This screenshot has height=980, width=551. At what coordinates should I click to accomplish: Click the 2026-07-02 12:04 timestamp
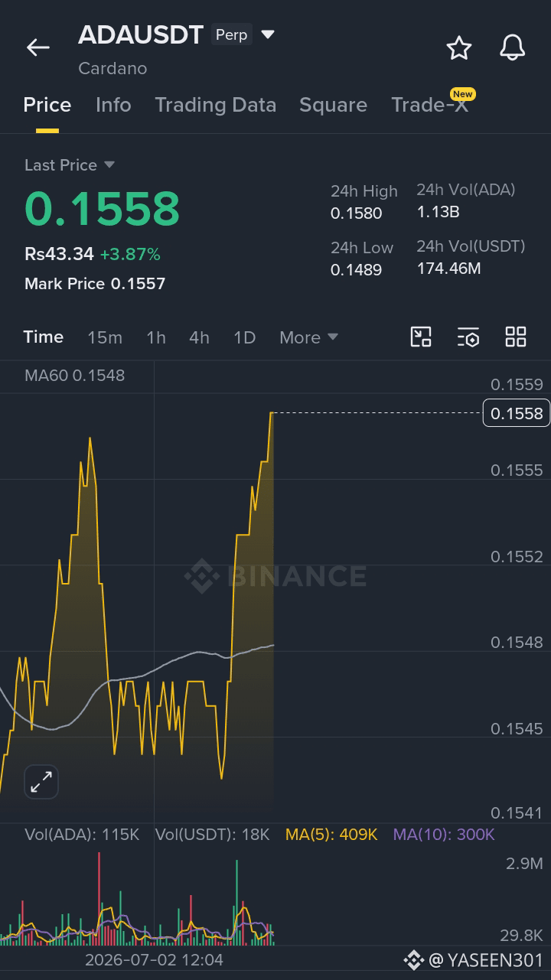154,959
